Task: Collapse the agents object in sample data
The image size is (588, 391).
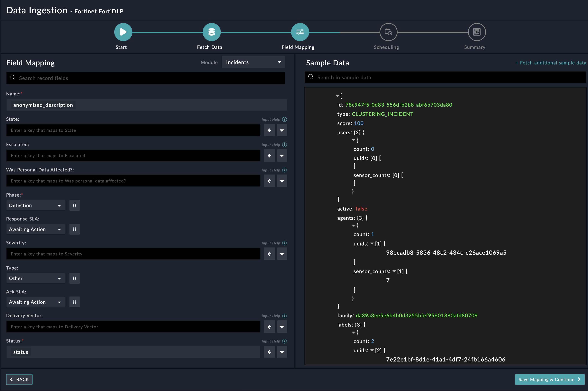Action: [x=354, y=225]
